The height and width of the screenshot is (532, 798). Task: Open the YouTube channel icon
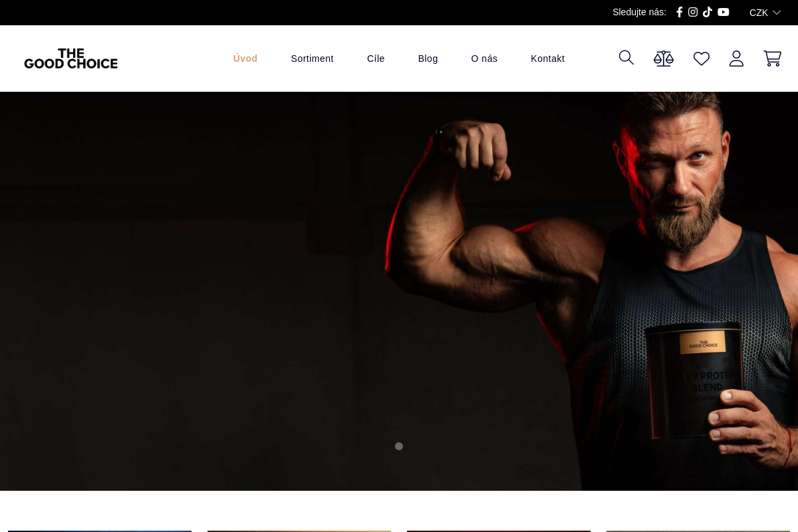724,12
